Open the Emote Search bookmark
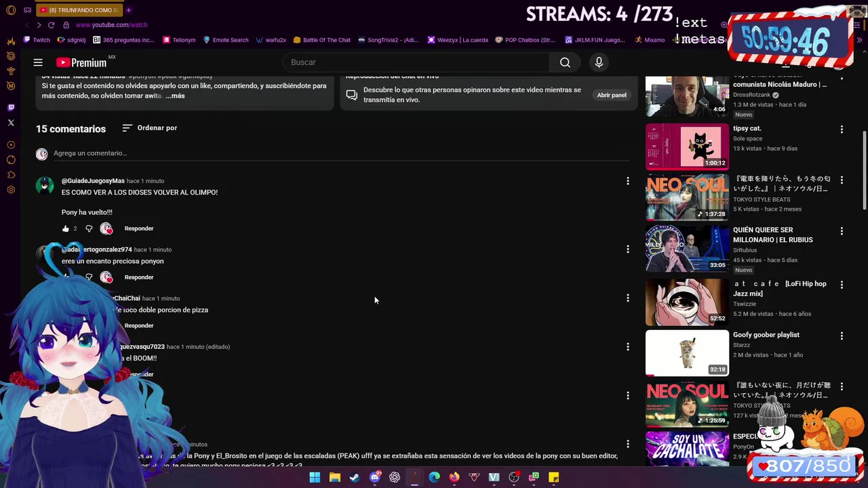 [226, 40]
